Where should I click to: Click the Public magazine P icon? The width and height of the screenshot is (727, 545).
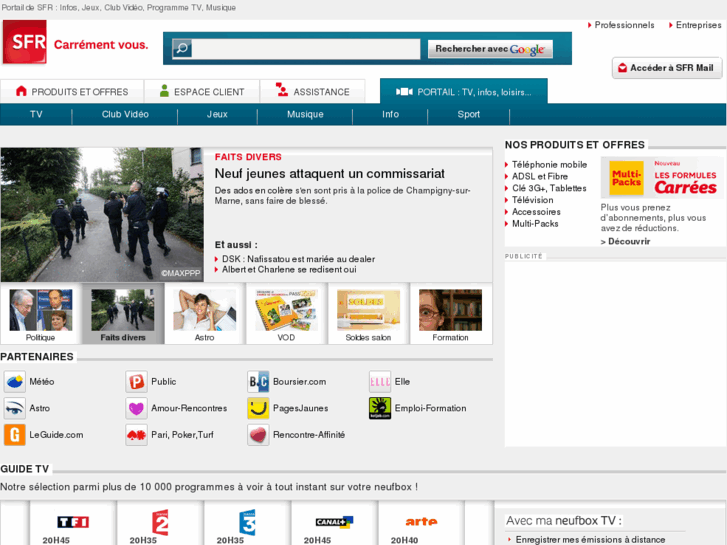pyautogui.click(x=136, y=382)
